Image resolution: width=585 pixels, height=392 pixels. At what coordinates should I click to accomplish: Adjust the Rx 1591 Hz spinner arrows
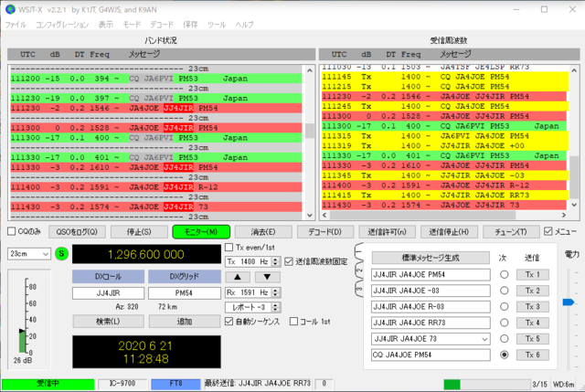(x=275, y=292)
